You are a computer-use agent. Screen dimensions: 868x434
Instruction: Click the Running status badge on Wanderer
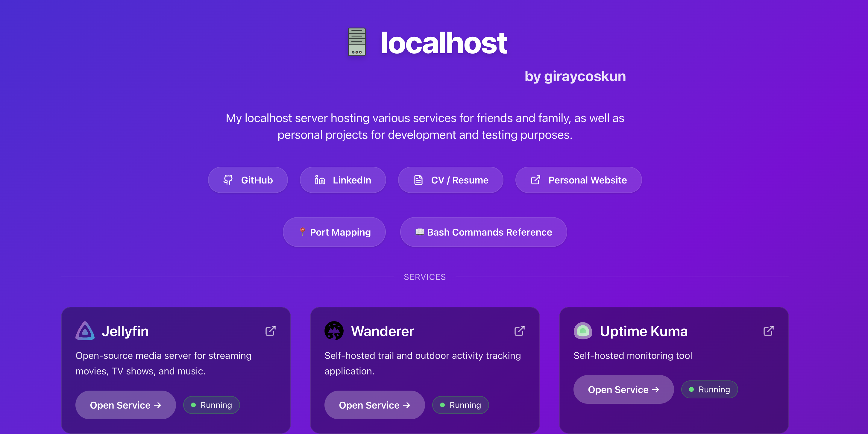tap(460, 405)
